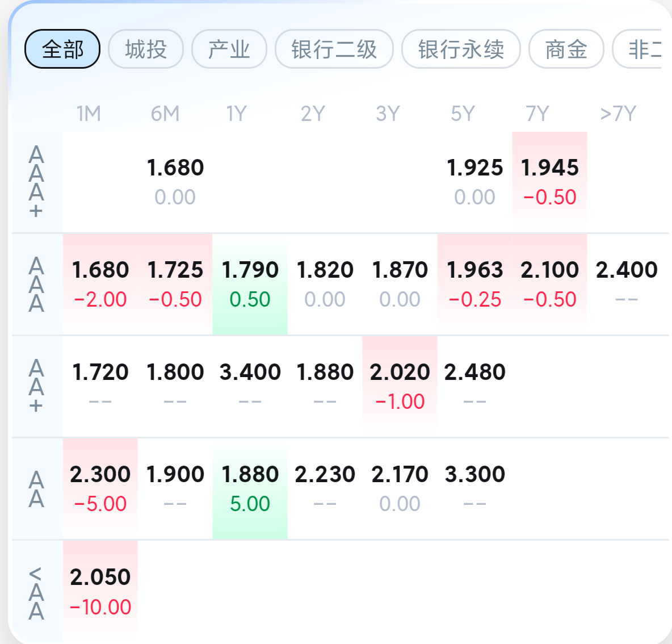Image resolution: width=672 pixels, height=644 pixels.
Task: Click the AAA 5Y cell showing 1.963
Action: tap(475, 283)
